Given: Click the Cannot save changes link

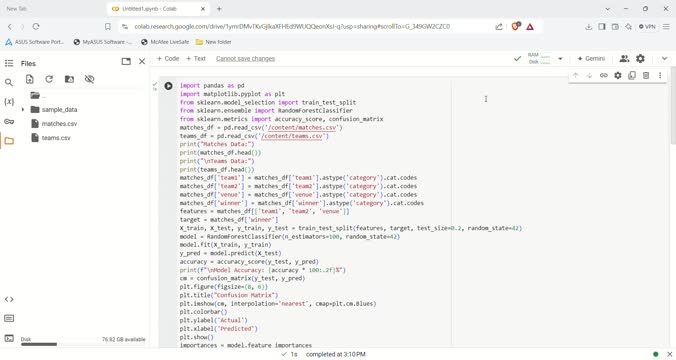Looking at the screenshot, I should point(245,59).
